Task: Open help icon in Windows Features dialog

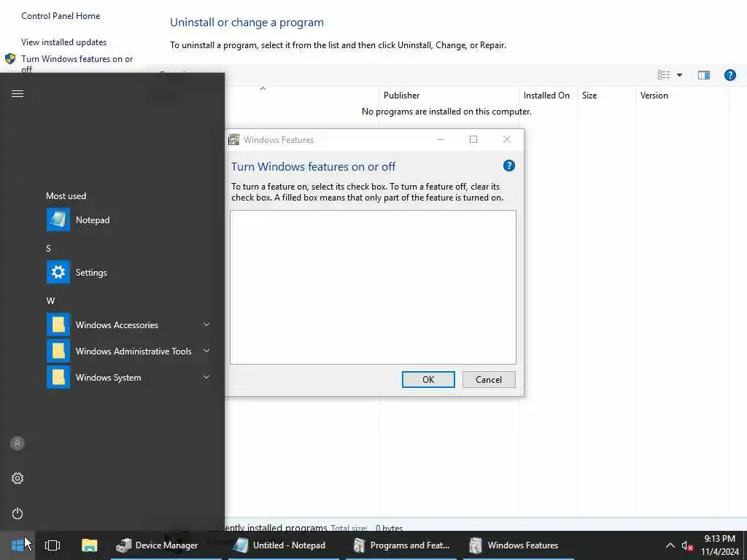Action: pyautogui.click(x=508, y=166)
